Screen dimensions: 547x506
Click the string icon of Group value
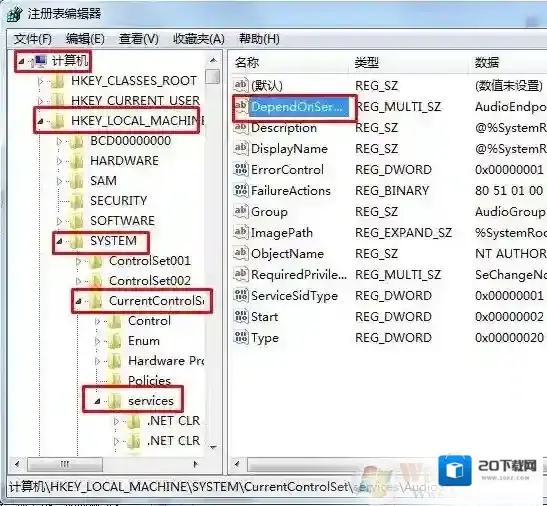pyautogui.click(x=241, y=211)
